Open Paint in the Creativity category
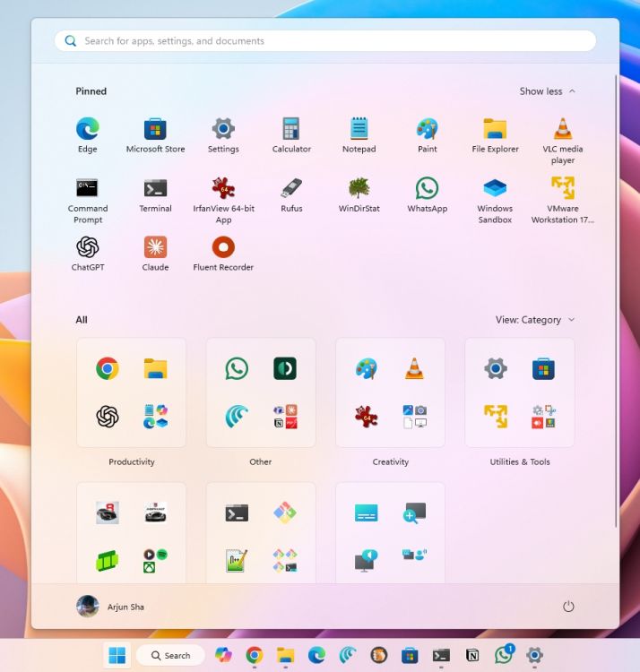 pos(366,368)
